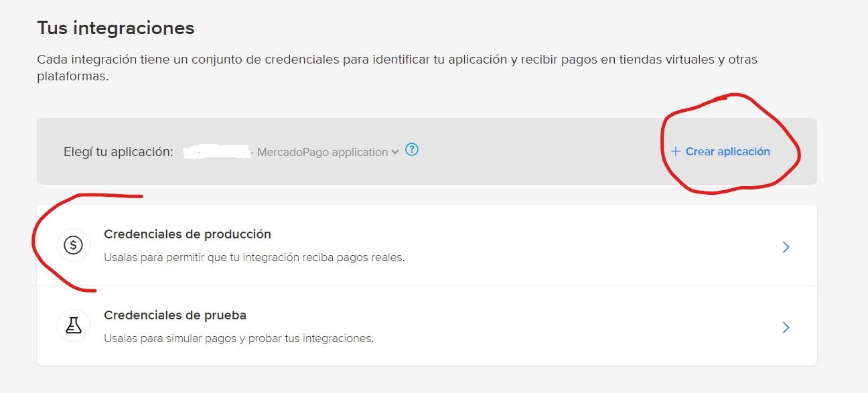Click the text about receiving pagos reales
Viewport: 868px width, 393px height.
[254, 257]
